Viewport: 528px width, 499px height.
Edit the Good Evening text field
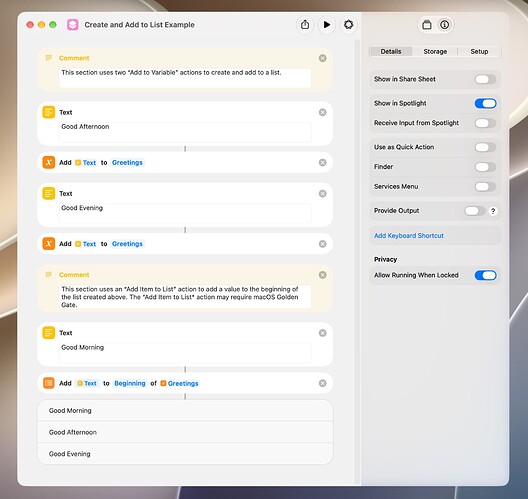tap(185, 213)
